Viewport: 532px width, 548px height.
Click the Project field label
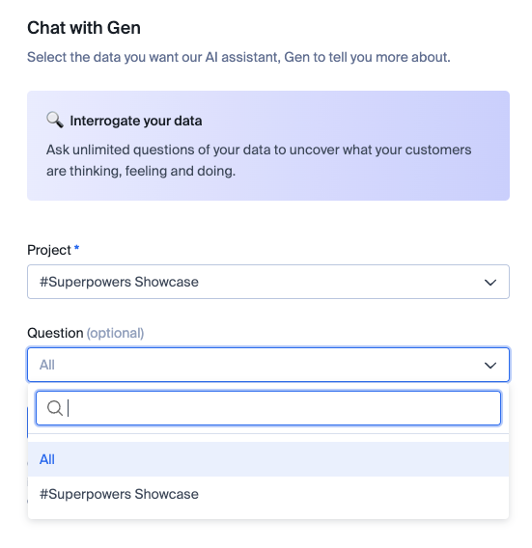[x=49, y=250]
